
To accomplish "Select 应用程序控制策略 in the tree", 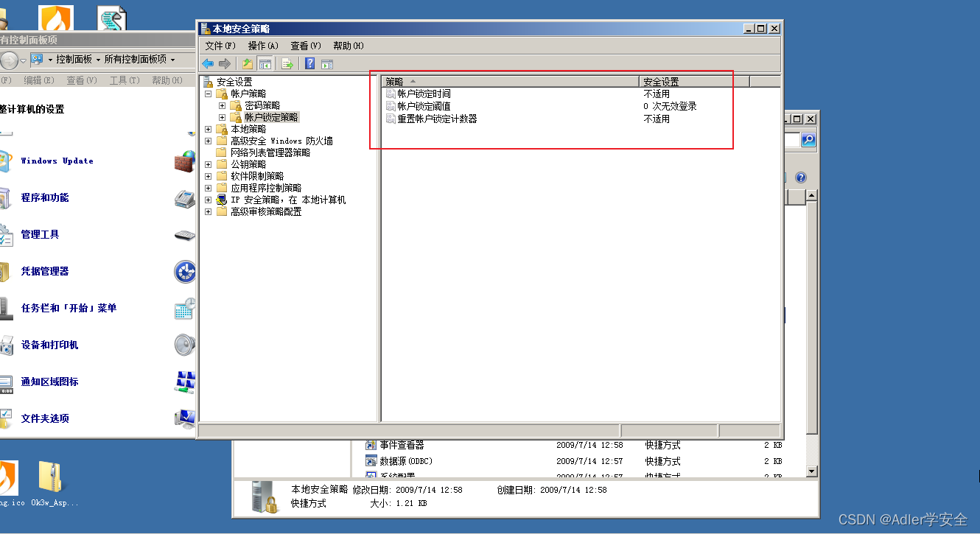I will point(266,188).
